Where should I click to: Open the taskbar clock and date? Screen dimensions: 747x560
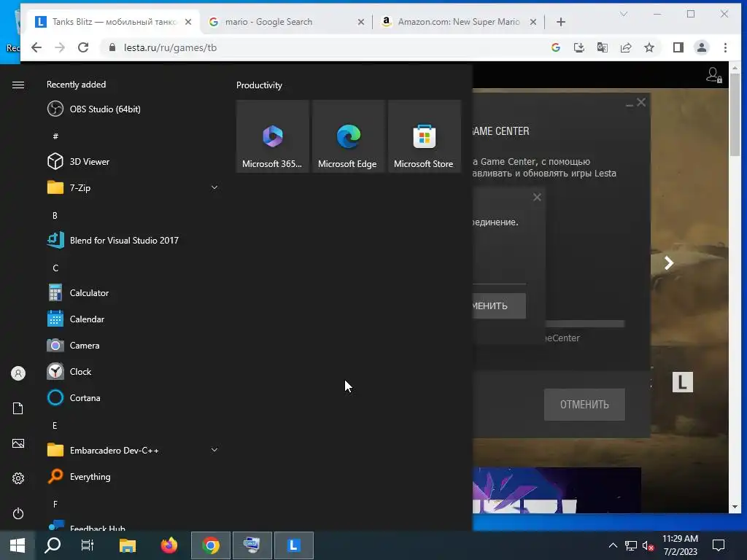pos(681,545)
